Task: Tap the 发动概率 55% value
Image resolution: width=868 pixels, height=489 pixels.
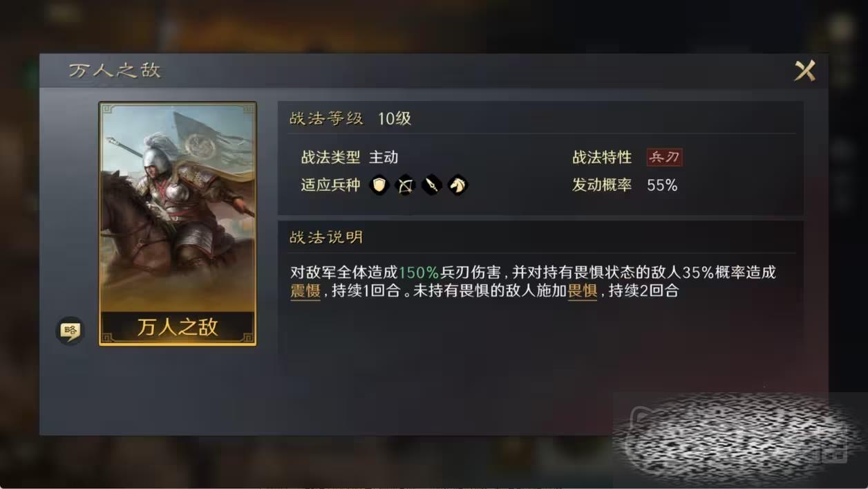Action: point(662,185)
